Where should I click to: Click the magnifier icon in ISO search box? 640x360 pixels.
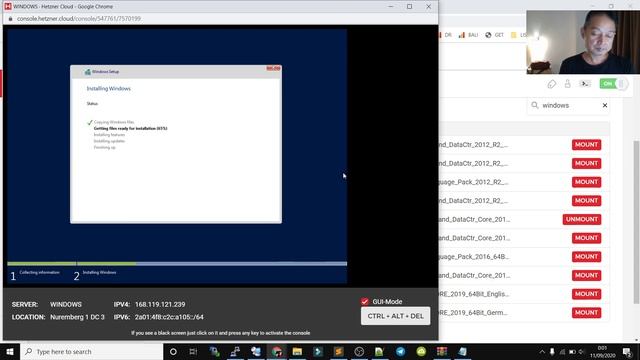coord(535,105)
